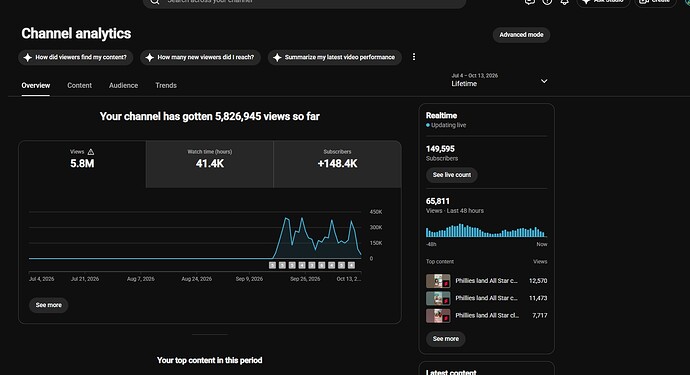The image size is (690, 375).
Task: Click the 'Your channel has gotten 5,826,945 views' heading
Action: [209, 117]
